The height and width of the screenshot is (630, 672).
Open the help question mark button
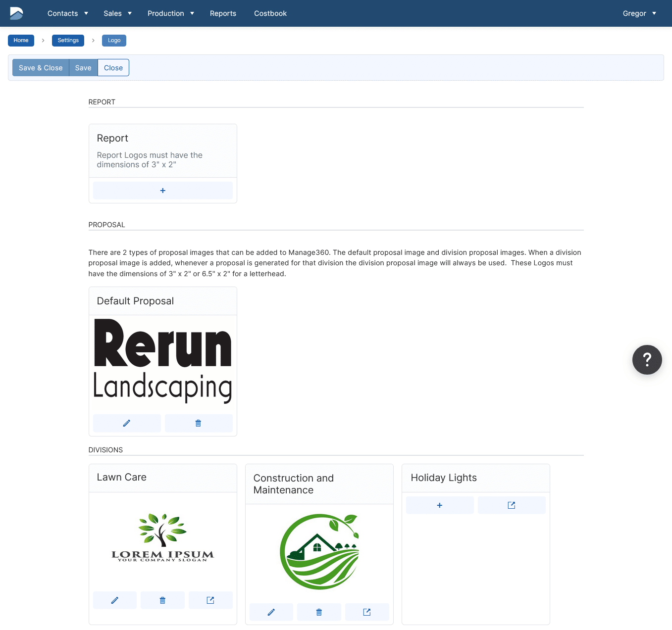(x=647, y=360)
